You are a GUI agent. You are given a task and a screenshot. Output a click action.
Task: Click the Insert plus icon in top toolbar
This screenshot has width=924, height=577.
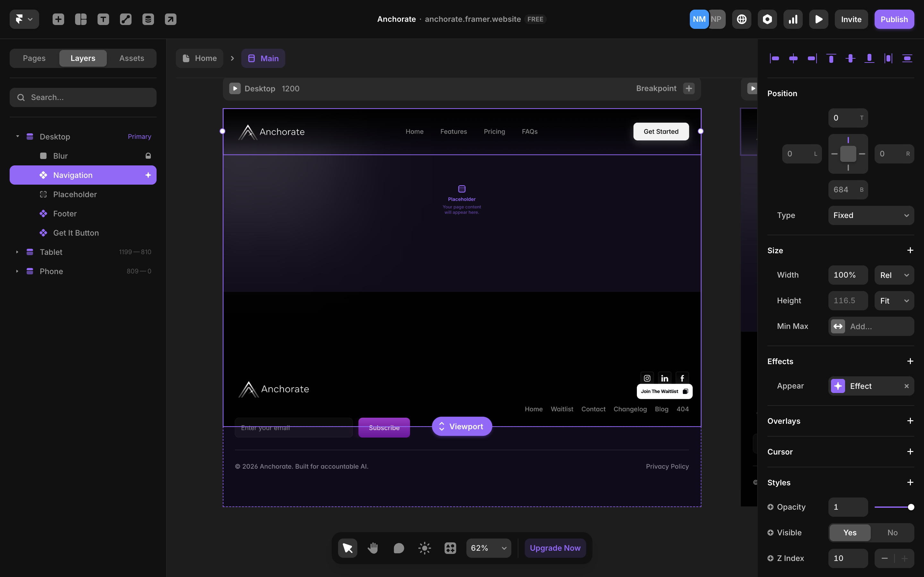coord(58,19)
